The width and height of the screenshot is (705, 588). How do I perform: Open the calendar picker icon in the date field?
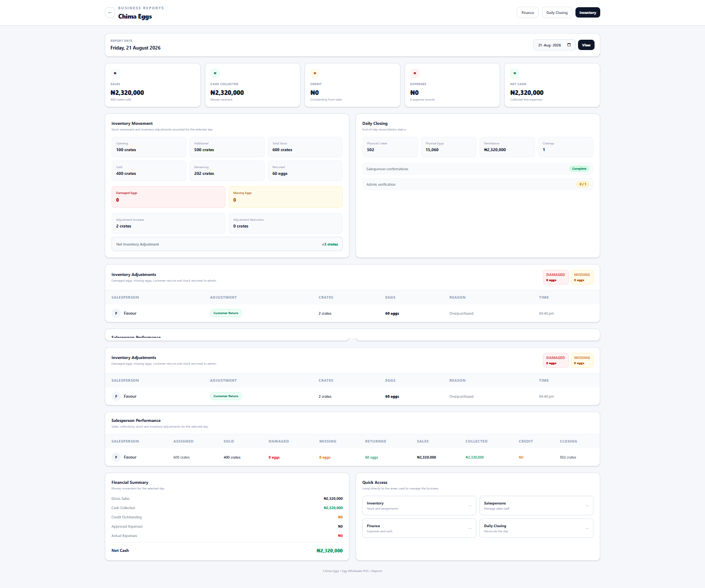tap(569, 45)
